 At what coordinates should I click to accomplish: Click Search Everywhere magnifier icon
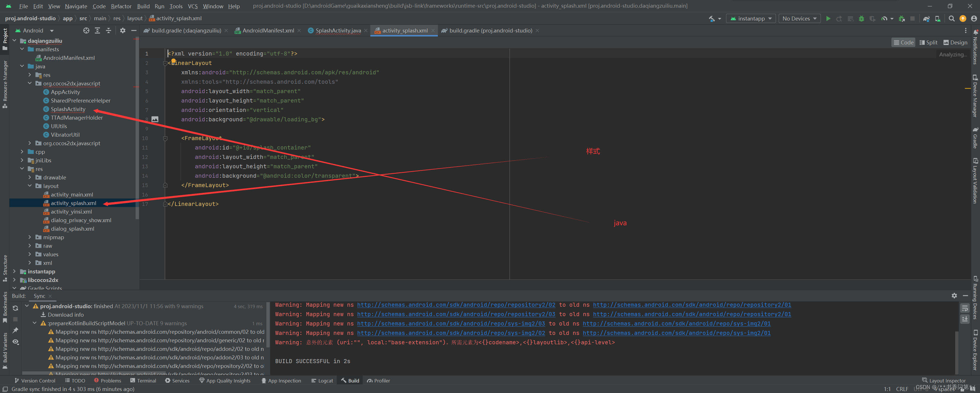click(952, 18)
